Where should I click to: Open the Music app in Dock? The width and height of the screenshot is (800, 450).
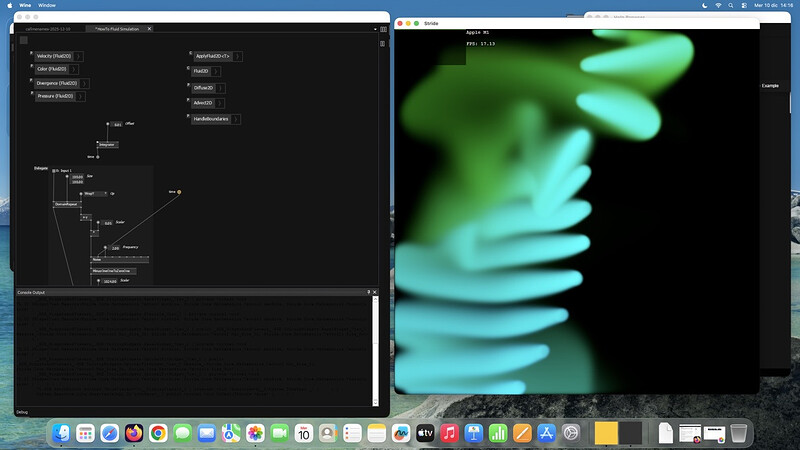(x=449, y=433)
